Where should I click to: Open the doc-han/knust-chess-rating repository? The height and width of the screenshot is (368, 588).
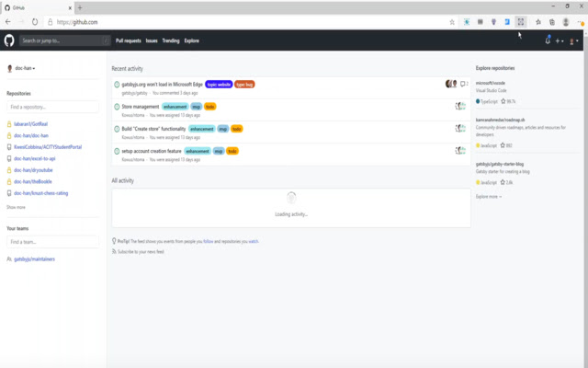40,193
